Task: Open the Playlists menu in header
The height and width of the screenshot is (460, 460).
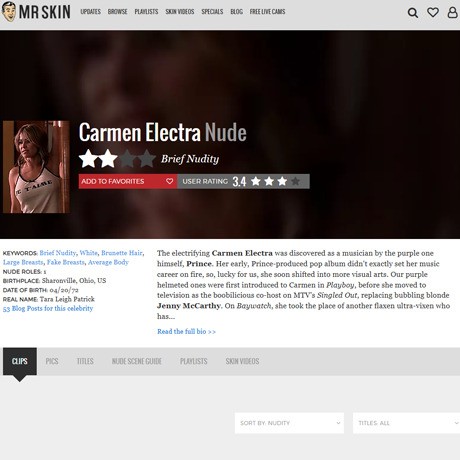Action: point(146,12)
